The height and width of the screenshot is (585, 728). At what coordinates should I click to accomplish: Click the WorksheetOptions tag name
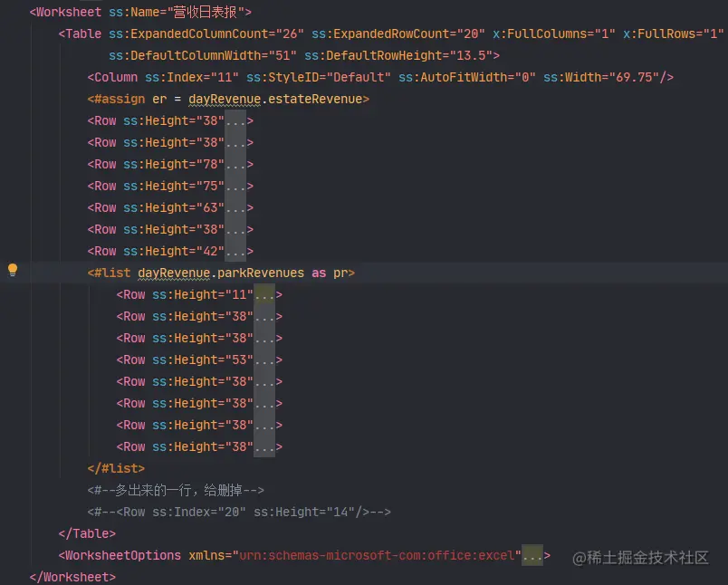pos(123,555)
